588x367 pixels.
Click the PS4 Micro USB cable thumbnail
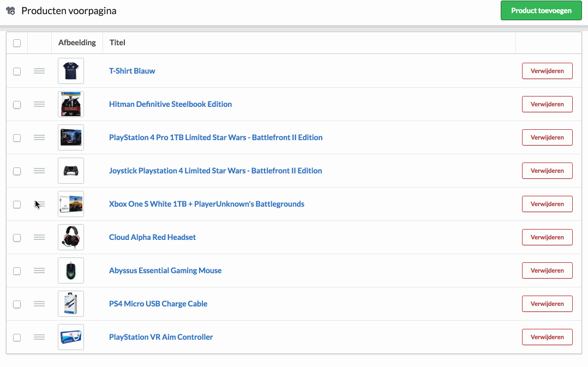[71, 304]
